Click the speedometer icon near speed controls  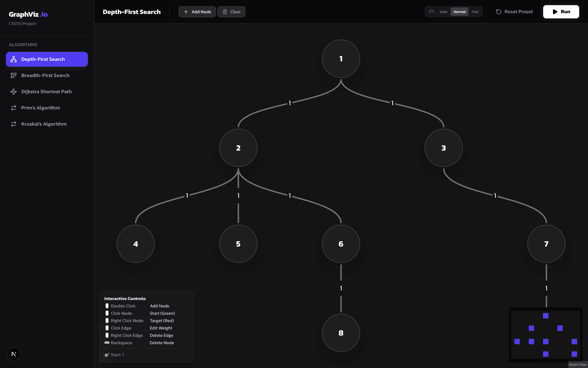[x=432, y=12]
